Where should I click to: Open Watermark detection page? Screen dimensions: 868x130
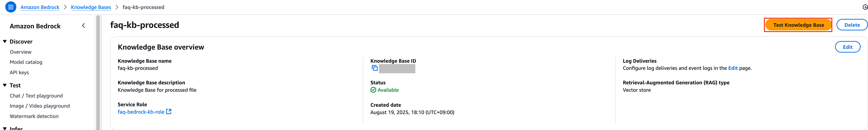pos(34,116)
